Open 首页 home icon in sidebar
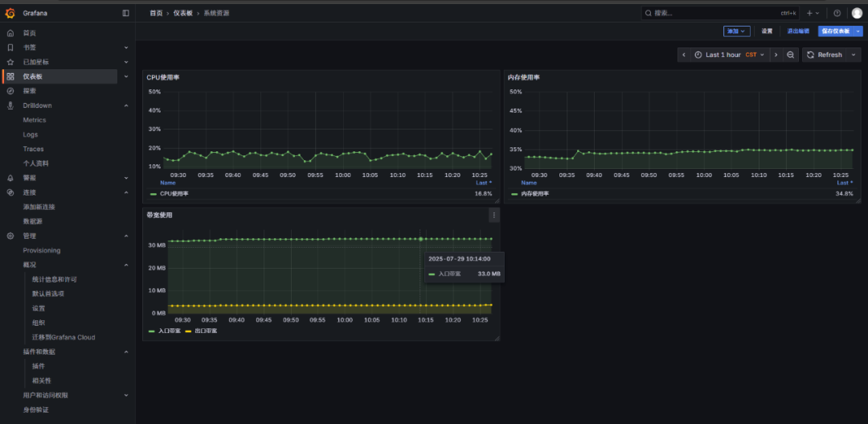Viewport: 868px width, 424px height. 10,33
